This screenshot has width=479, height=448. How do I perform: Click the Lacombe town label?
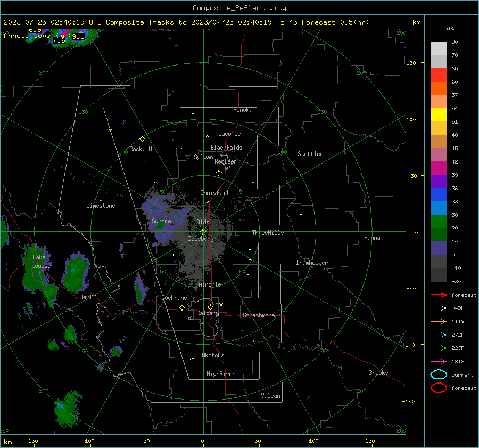point(229,134)
